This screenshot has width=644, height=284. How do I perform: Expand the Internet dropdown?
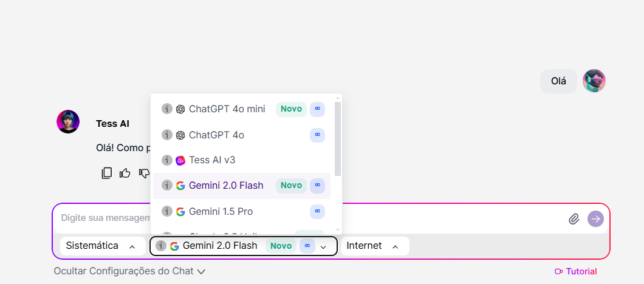tap(375, 246)
